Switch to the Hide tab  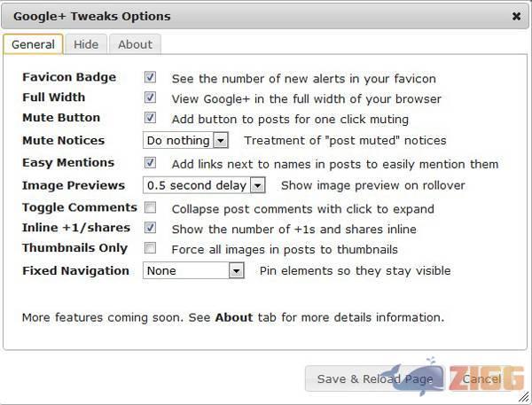86,44
